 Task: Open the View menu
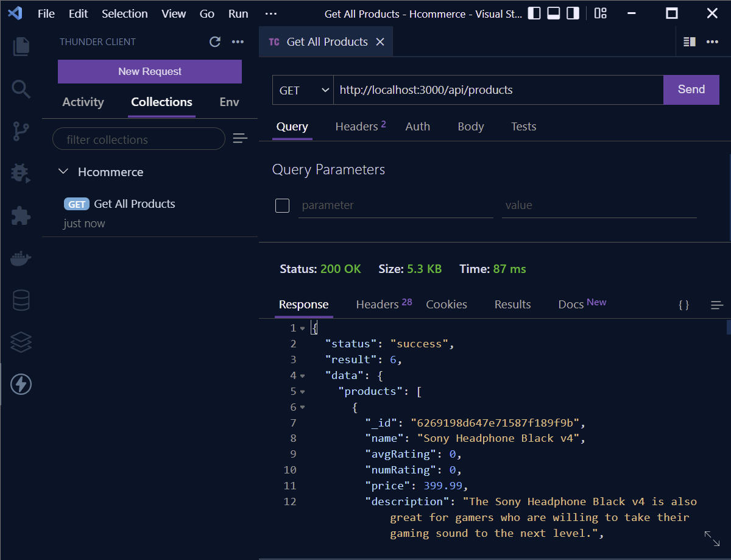(174, 13)
